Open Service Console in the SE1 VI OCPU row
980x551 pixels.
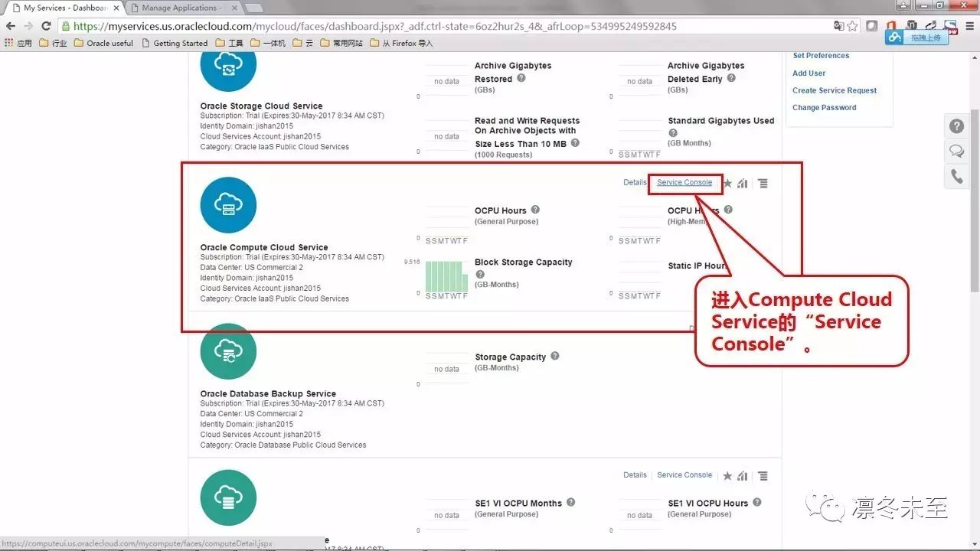[684, 475]
